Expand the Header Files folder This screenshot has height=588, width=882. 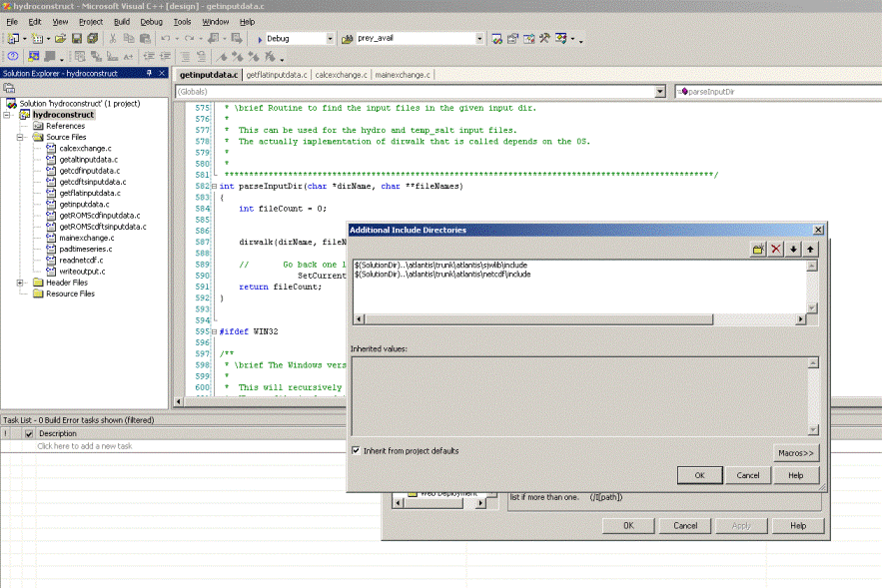(21, 283)
